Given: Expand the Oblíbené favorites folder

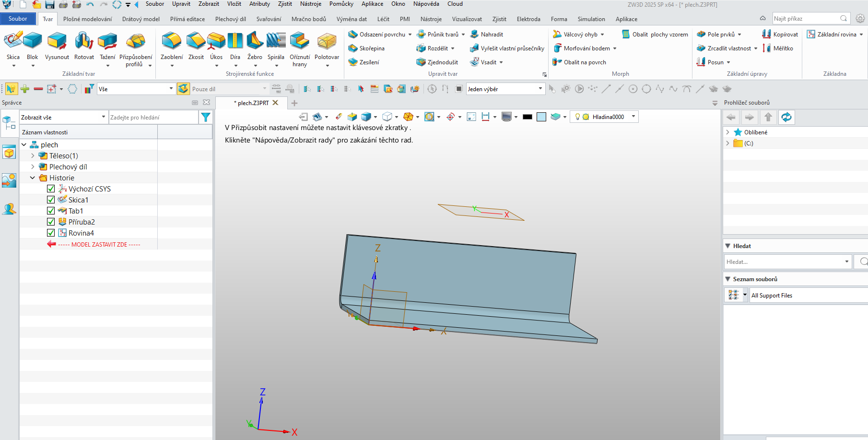Looking at the screenshot, I should (x=727, y=132).
